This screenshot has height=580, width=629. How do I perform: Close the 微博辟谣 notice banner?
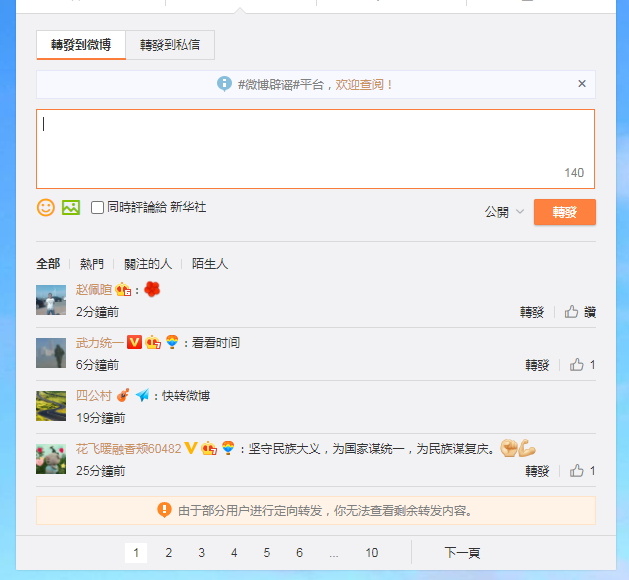pyautogui.click(x=582, y=83)
